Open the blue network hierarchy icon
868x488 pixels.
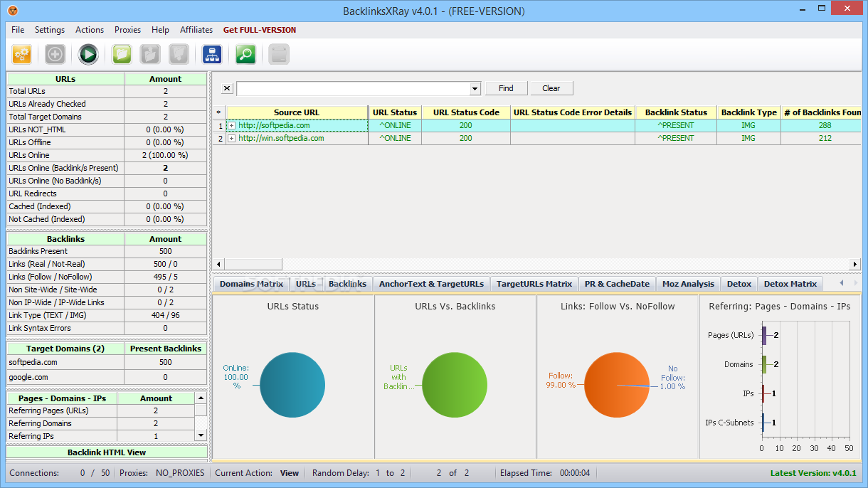click(212, 54)
